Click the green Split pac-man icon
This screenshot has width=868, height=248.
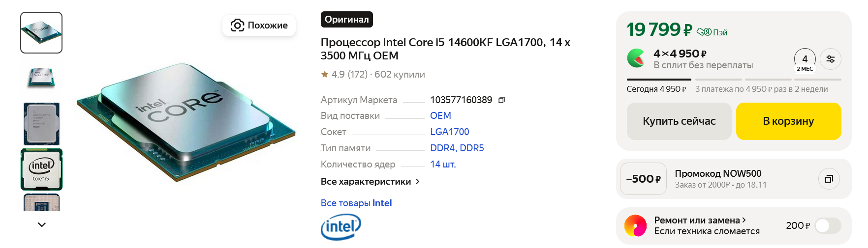636,58
